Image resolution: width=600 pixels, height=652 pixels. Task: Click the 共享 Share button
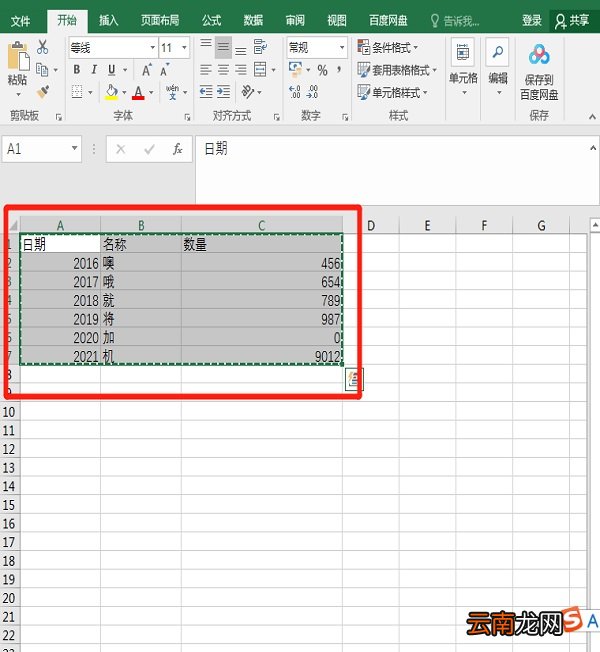[x=573, y=20]
